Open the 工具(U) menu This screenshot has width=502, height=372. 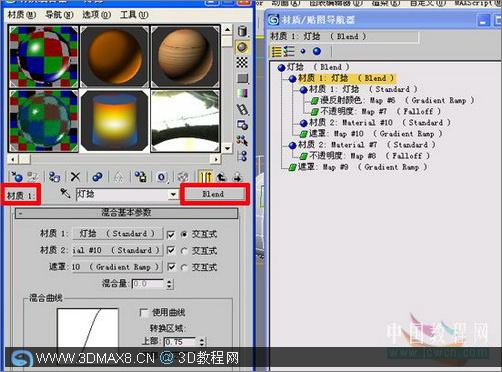coord(134,15)
